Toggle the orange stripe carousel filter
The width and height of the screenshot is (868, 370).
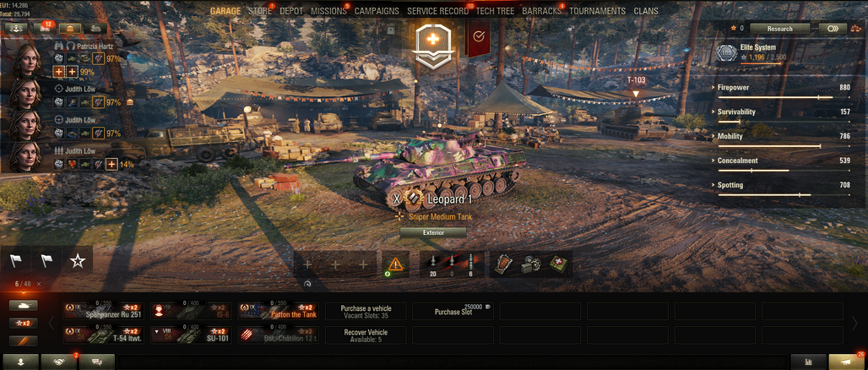click(24, 340)
